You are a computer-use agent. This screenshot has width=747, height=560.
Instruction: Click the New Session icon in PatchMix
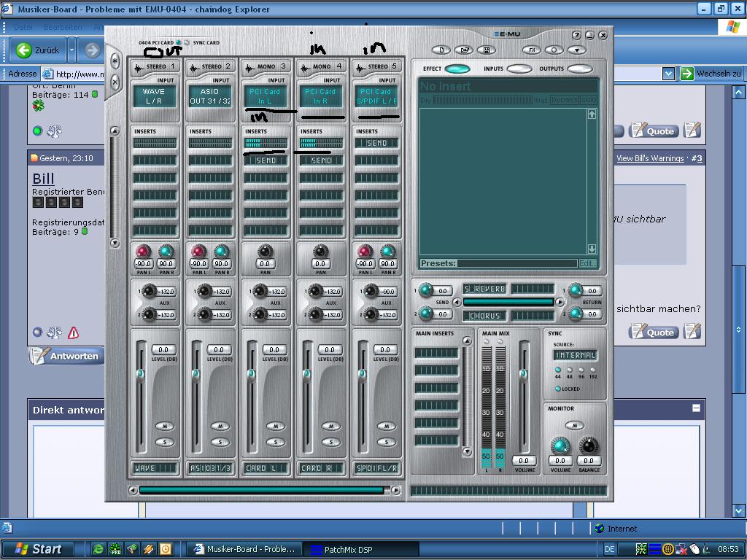pos(441,50)
